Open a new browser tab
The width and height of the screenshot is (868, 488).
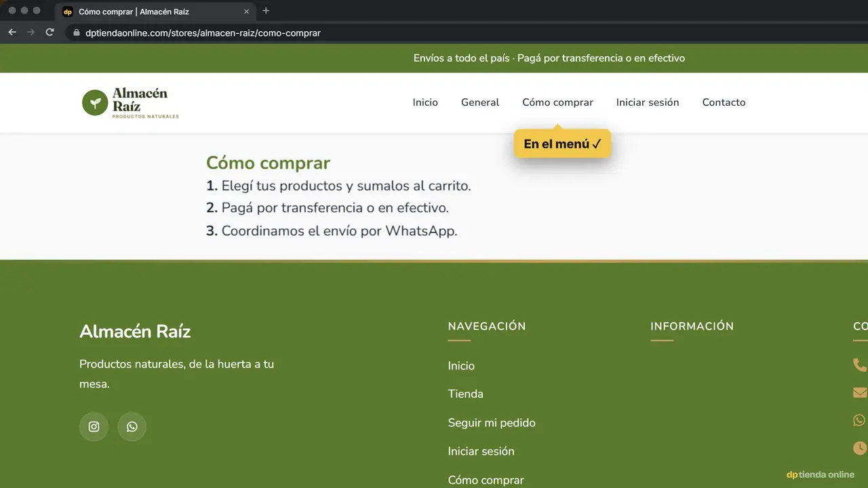(266, 11)
